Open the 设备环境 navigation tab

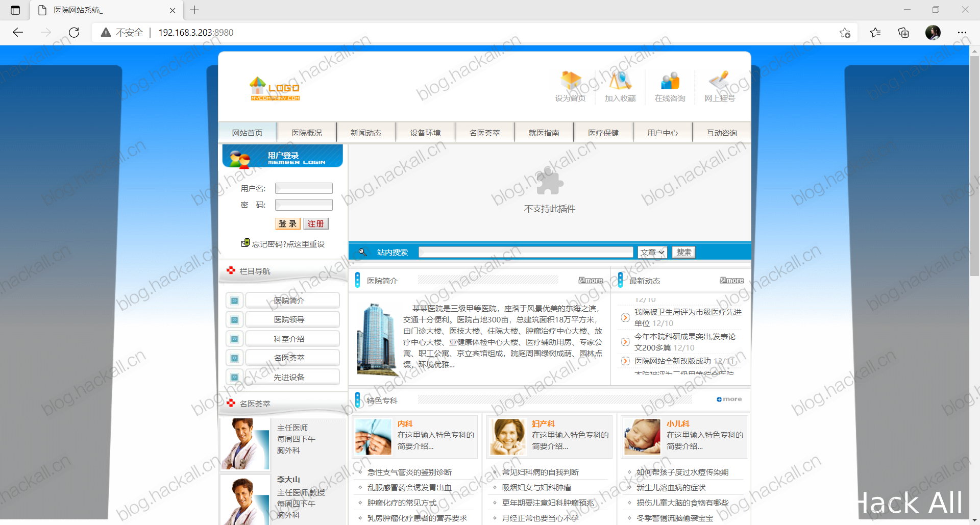[425, 133]
